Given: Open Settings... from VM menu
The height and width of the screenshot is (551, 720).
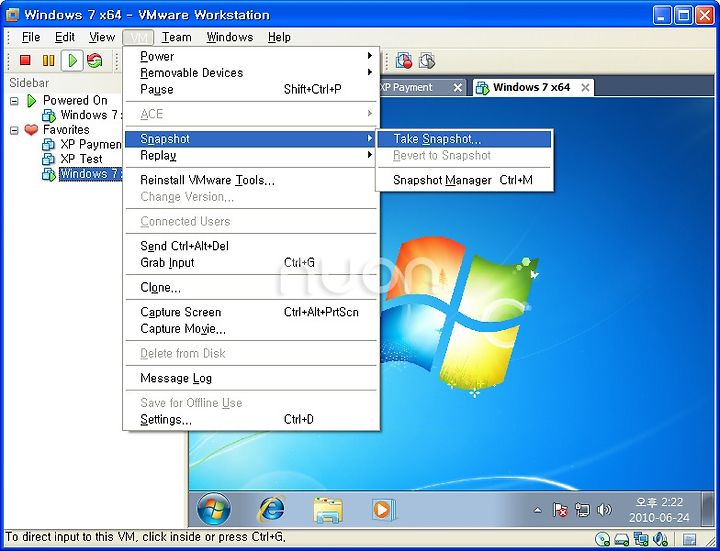Looking at the screenshot, I should click(251, 419).
